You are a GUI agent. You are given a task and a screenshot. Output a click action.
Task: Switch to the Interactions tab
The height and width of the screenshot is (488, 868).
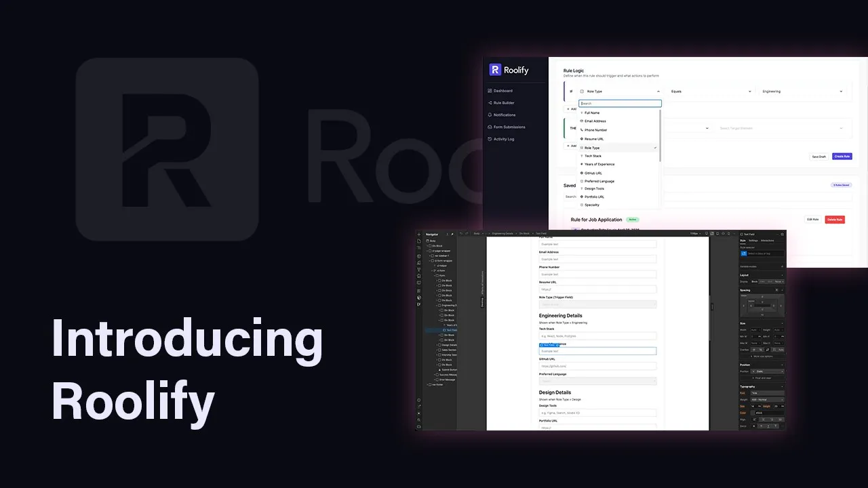pos(768,241)
